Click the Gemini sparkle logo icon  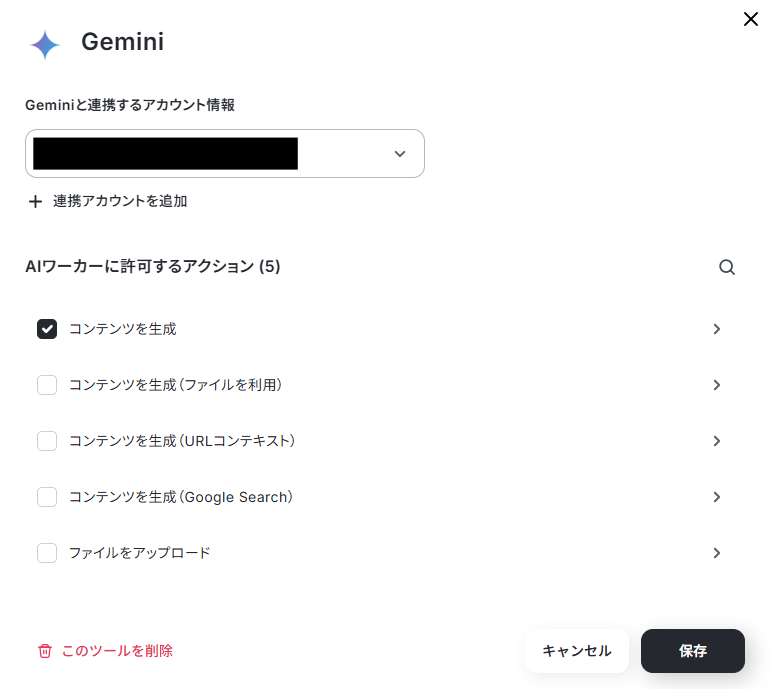tap(45, 45)
